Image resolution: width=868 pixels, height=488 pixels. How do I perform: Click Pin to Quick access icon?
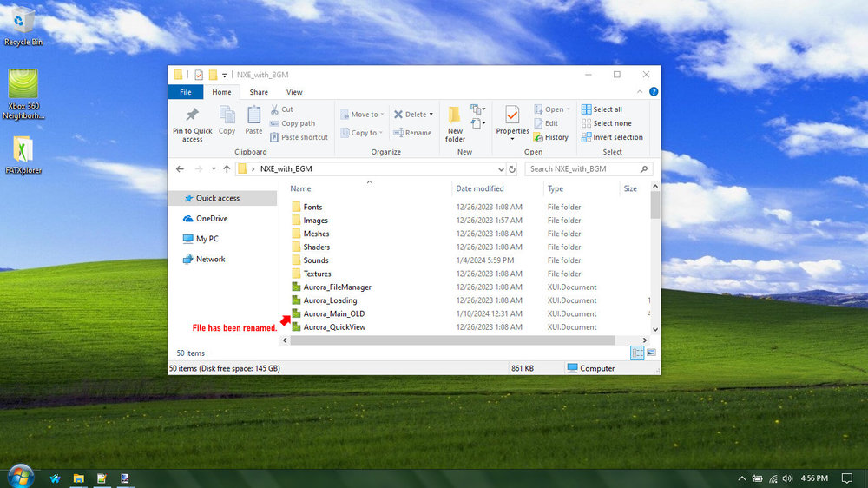pyautogui.click(x=192, y=115)
